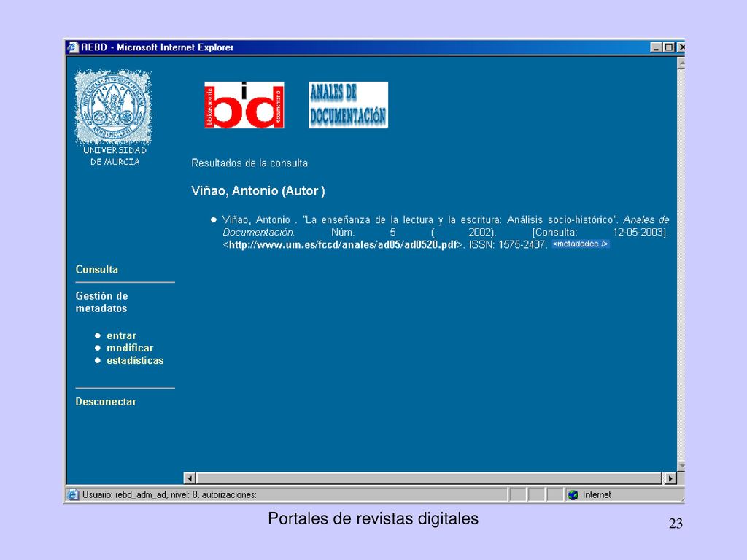
Task: Click the ISSN: 1575-2437 text
Action: point(507,245)
